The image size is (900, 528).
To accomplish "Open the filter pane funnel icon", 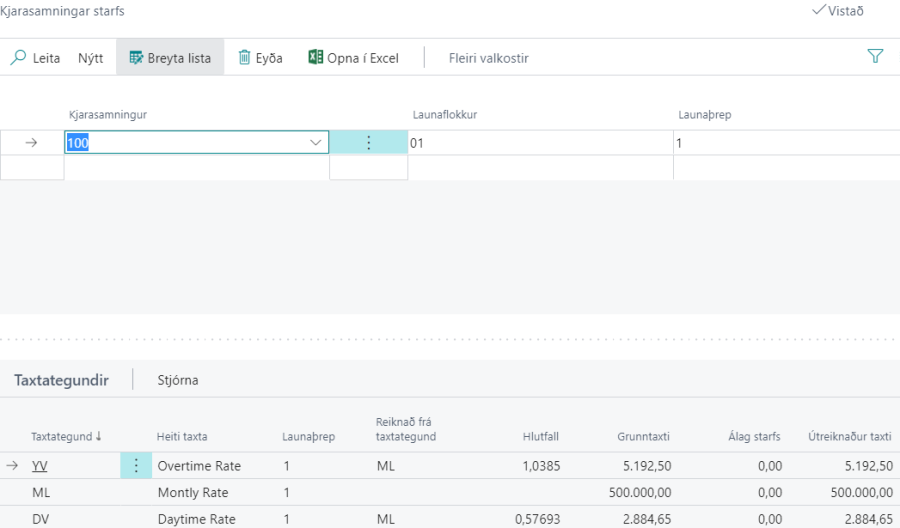I will click(x=875, y=57).
